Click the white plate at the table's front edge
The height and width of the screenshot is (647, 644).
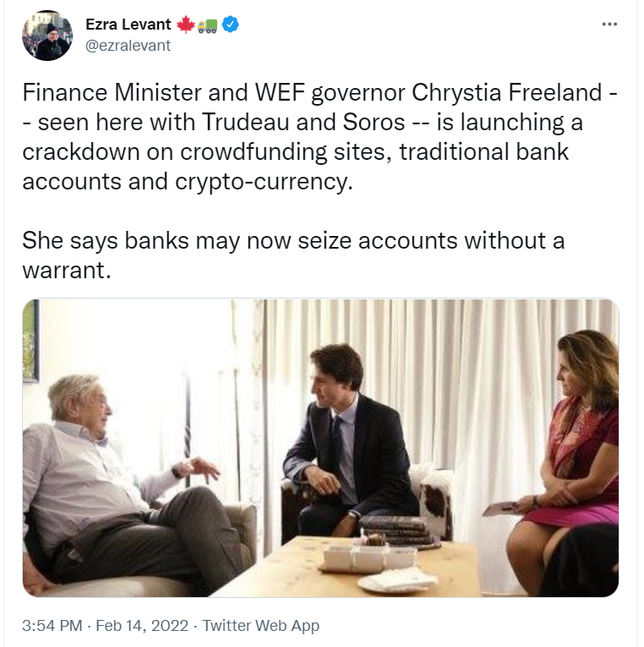coord(396,581)
